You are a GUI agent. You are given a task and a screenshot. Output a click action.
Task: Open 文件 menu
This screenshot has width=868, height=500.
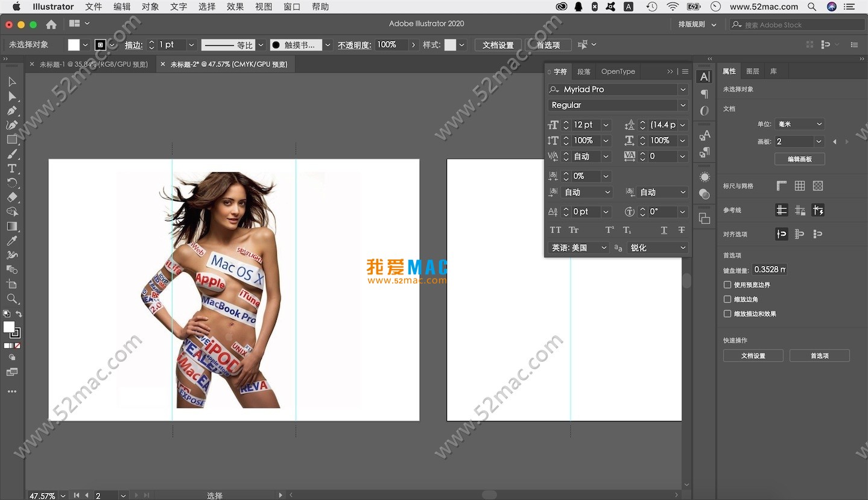[93, 7]
